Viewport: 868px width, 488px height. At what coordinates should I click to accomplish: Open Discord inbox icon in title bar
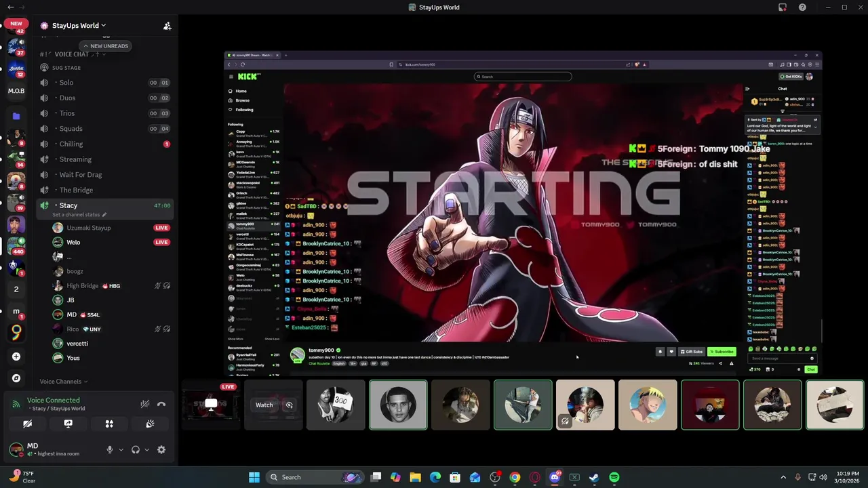point(783,7)
